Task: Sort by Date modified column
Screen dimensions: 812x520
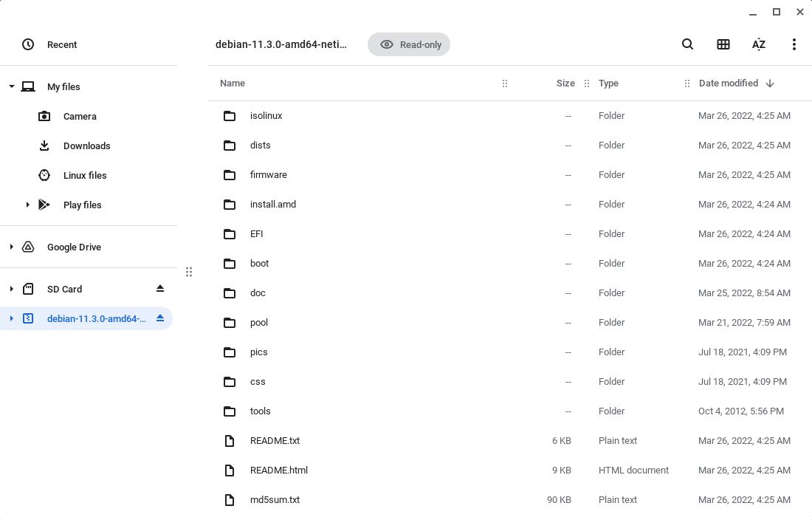Action: (729, 83)
